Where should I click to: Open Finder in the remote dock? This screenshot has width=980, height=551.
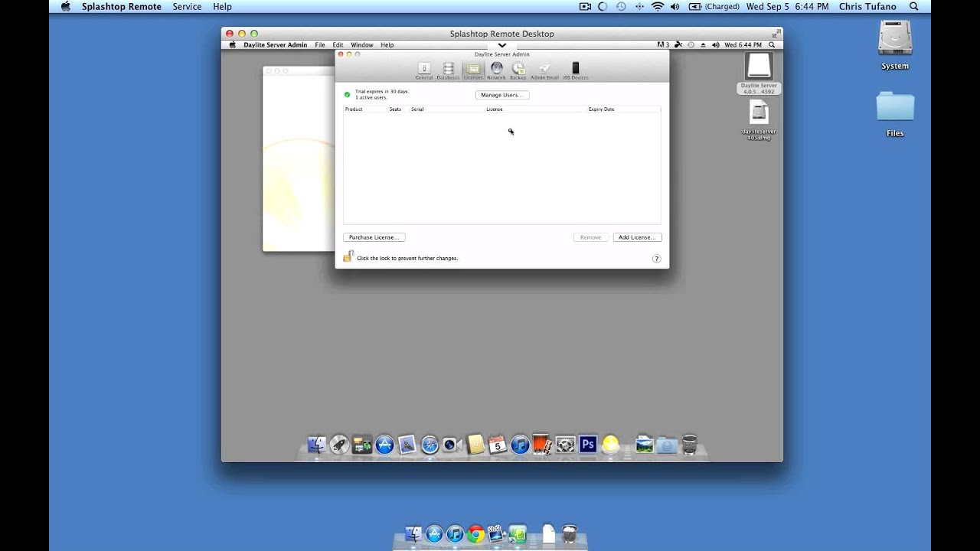click(317, 445)
